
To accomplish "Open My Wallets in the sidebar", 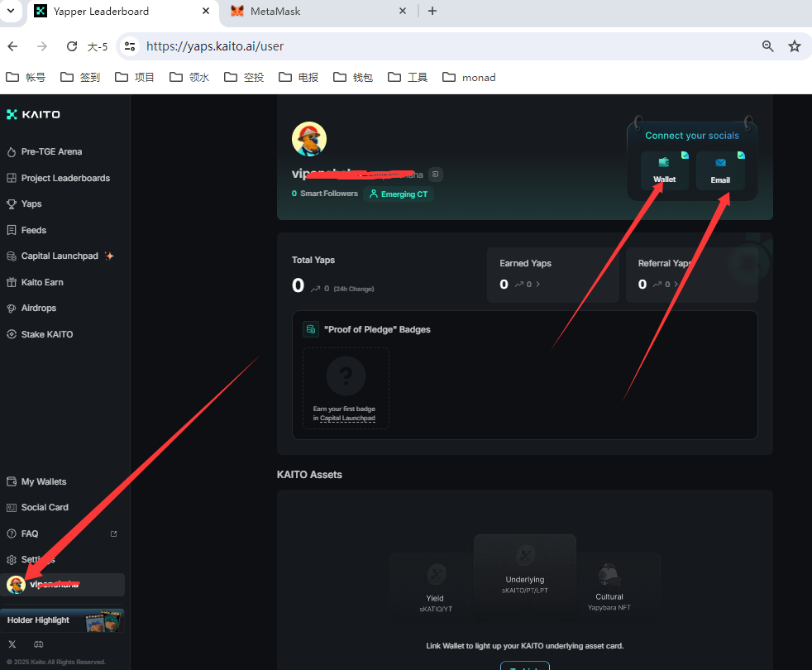I will coord(36,482).
